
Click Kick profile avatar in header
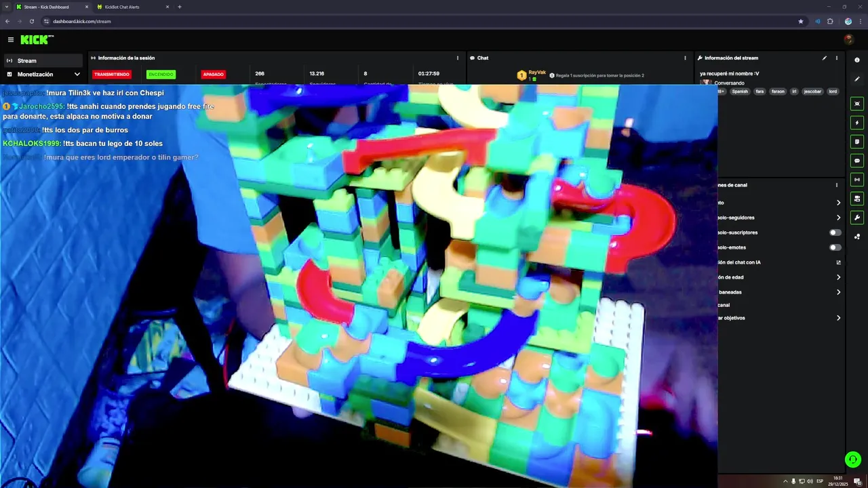(848, 40)
